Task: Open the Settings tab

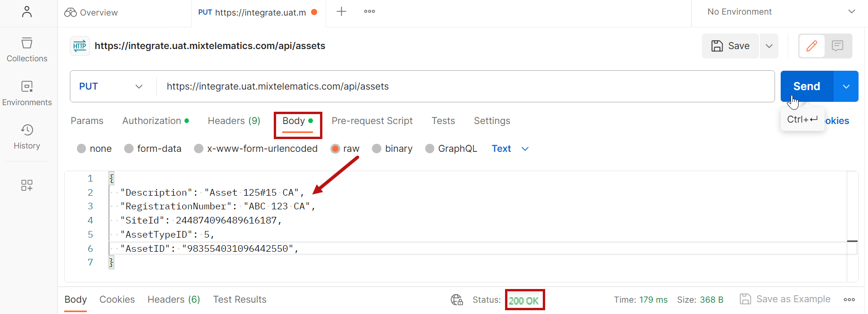Action: (492, 121)
